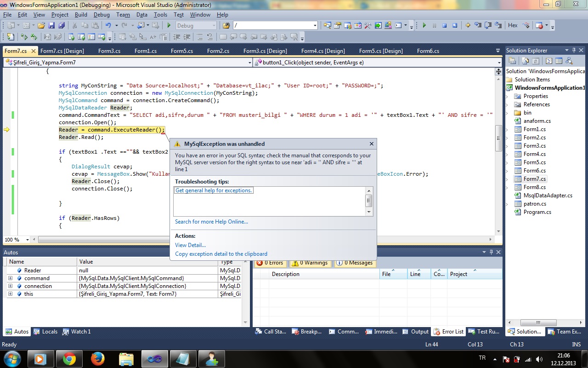
Task: Toggle the 0 Errors filter
Action: [270, 263]
